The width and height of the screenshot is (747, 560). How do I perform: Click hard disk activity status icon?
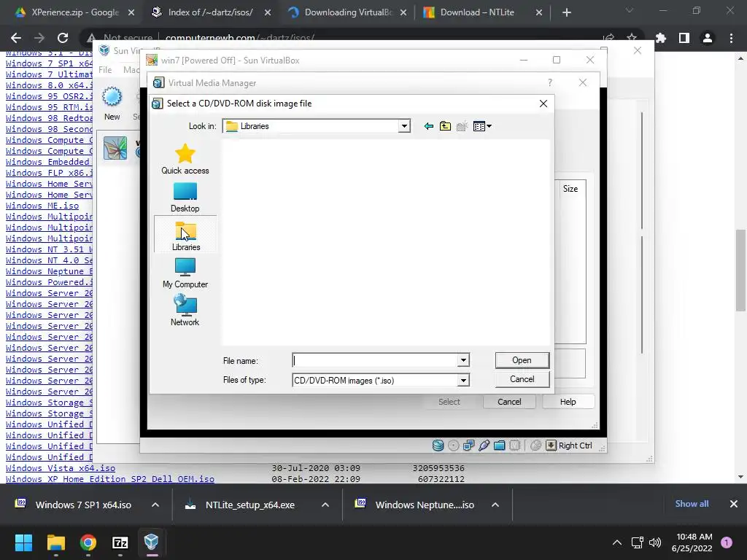pos(438,446)
